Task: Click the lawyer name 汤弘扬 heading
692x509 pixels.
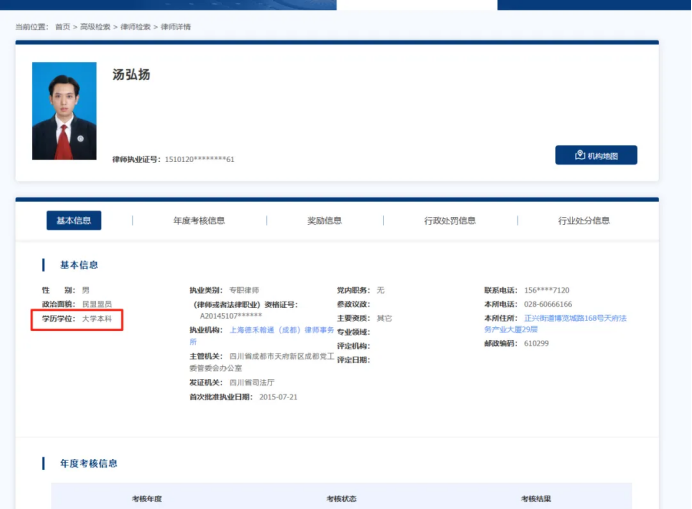Action: (x=131, y=75)
